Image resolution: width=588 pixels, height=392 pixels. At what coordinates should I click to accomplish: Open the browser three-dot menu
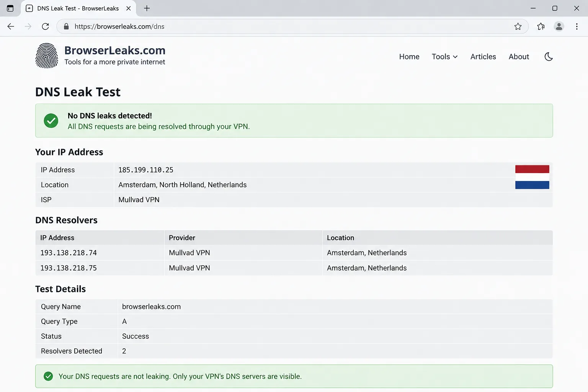point(577,26)
